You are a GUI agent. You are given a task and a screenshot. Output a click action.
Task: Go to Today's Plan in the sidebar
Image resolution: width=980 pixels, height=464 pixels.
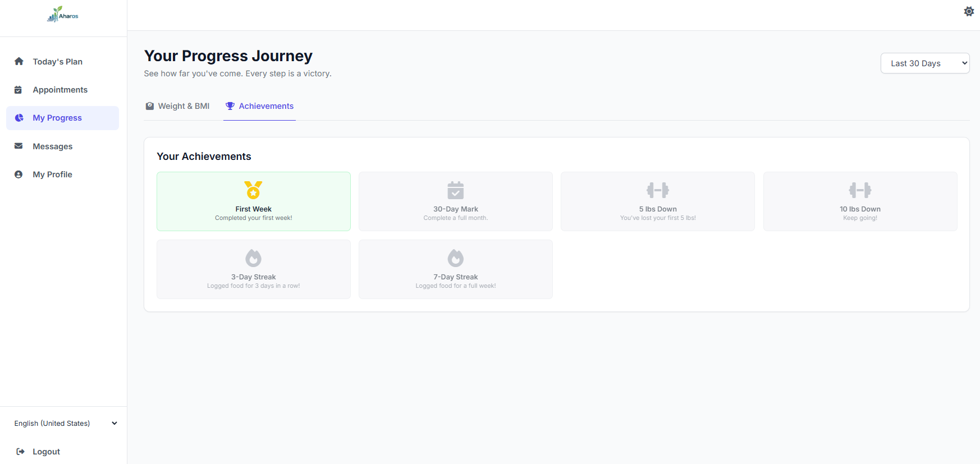62,62
